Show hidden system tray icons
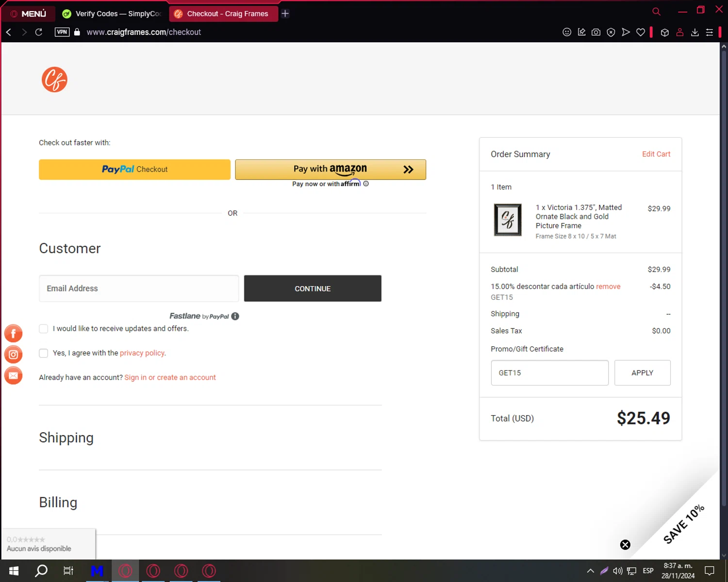The width and height of the screenshot is (728, 582). point(590,571)
